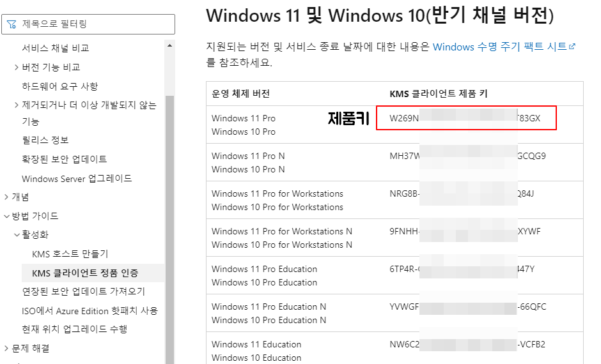601x364 pixels.
Task: Click the product key starting 6TP4R
Action: pos(462,269)
